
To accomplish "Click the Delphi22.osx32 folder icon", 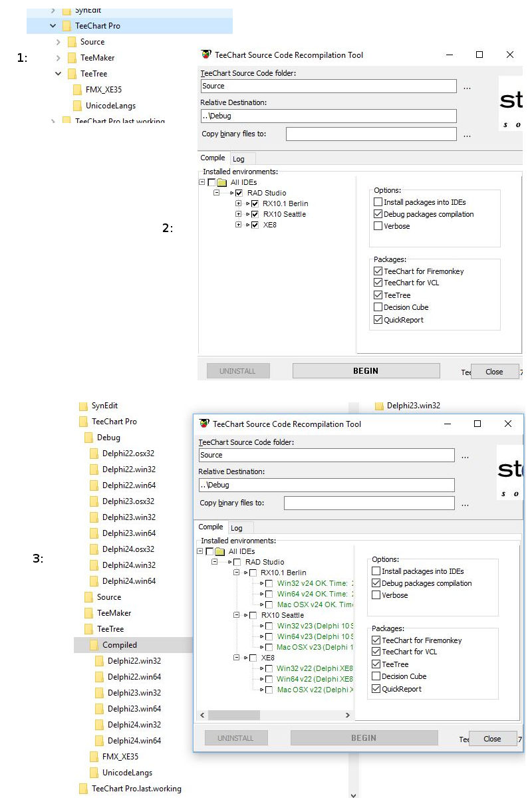I will [x=94, y=454].
